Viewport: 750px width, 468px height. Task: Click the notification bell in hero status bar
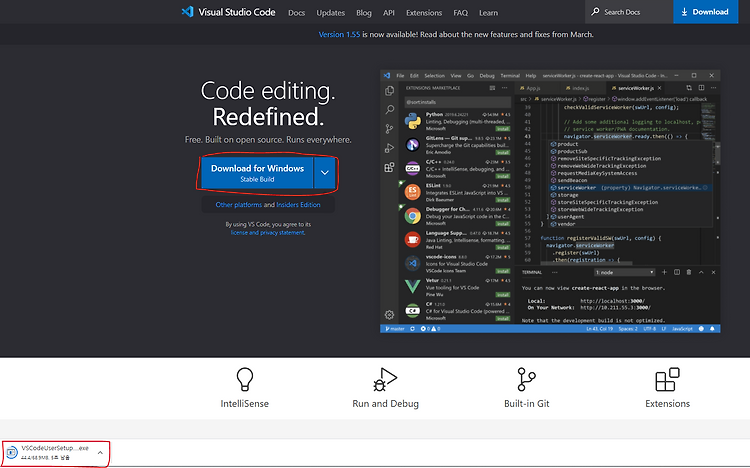712,329
